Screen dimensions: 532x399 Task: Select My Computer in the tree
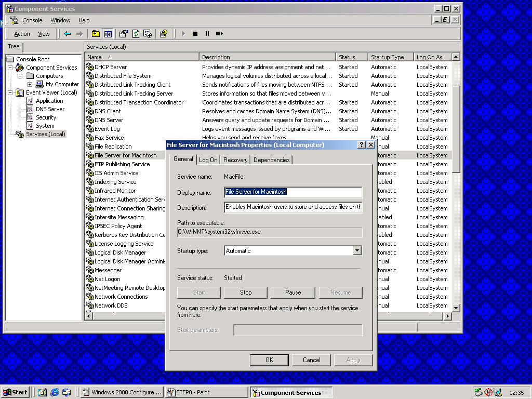pyautogui.click(x=62, y=84)
